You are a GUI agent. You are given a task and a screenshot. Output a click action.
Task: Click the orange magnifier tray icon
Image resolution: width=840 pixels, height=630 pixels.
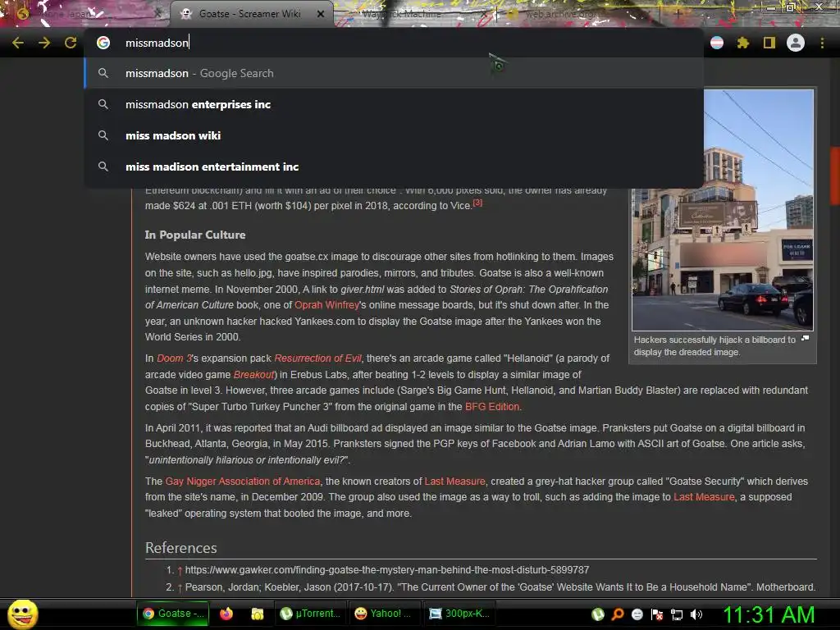pos(618,614)
